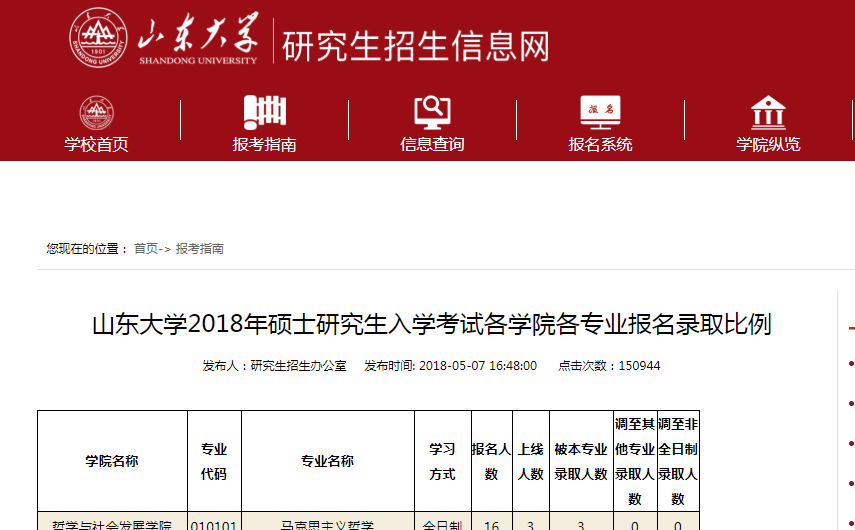The height and width of the screenshot is (530, 855).
Task: Click the 山东大学 calligraphy wordmark
Action: (x=197, y=39)
